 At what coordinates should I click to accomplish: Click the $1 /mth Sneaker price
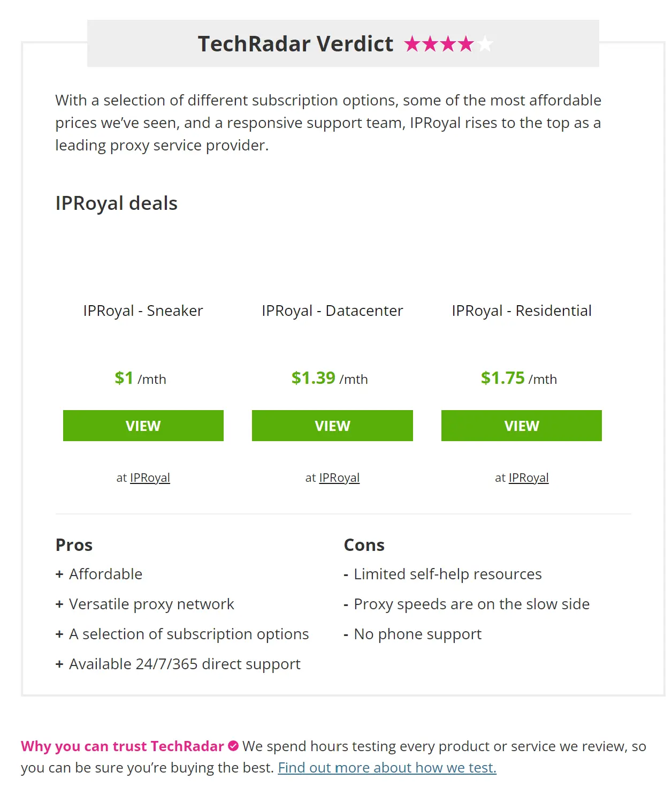140,378
